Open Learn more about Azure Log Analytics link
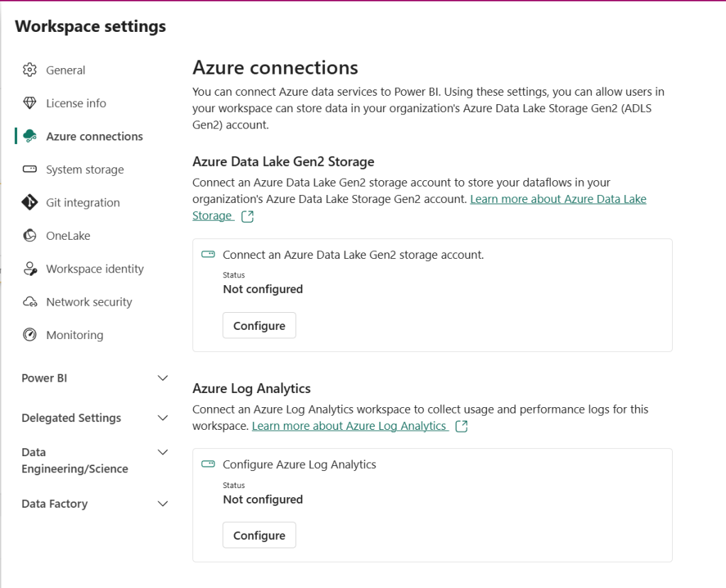The height and width of the screenshot is (588, 726). [x=349, y=426]
